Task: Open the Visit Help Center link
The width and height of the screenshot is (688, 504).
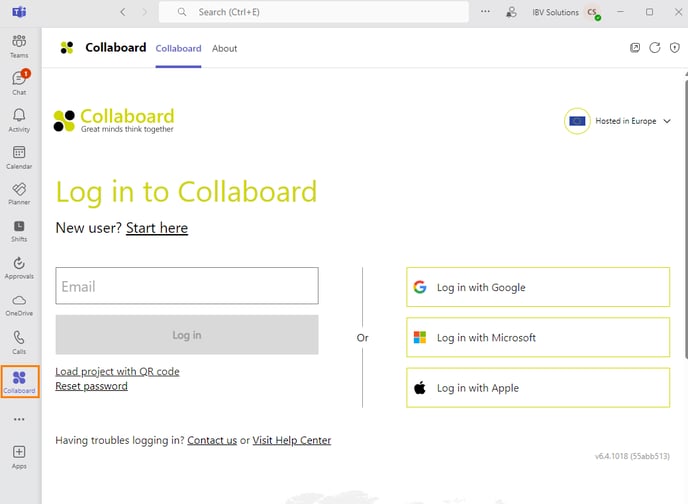Action: 291,440
